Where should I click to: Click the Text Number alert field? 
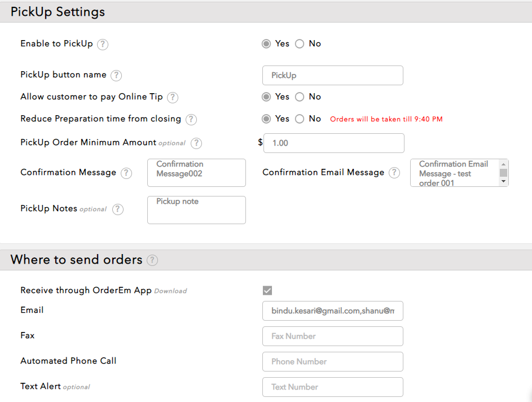[333, 387]
